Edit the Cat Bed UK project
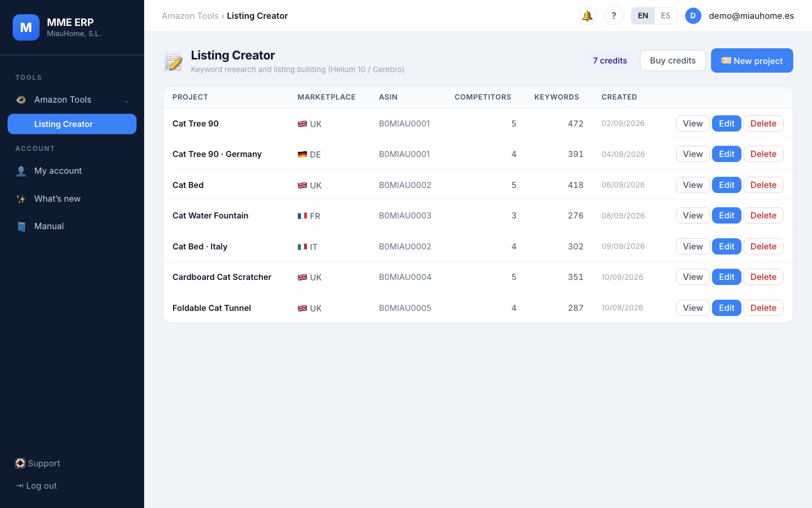812x508 pixels. tap(726, 185)
